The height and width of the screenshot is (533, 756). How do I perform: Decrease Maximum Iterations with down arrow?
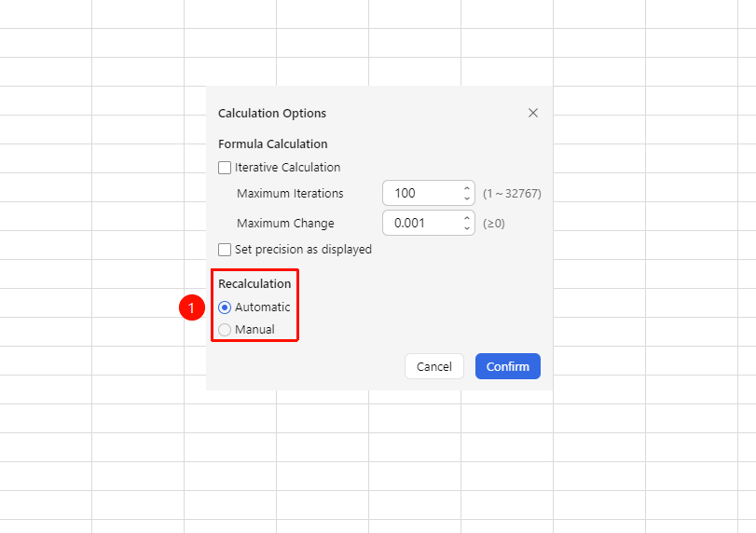point(467,198)
